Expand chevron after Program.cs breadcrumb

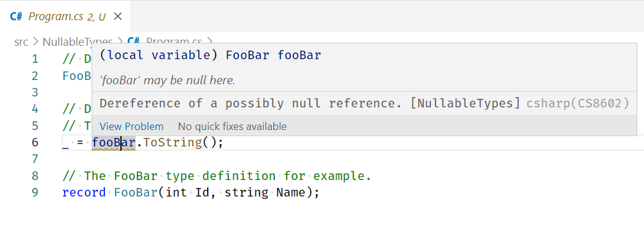coord(209,41)
